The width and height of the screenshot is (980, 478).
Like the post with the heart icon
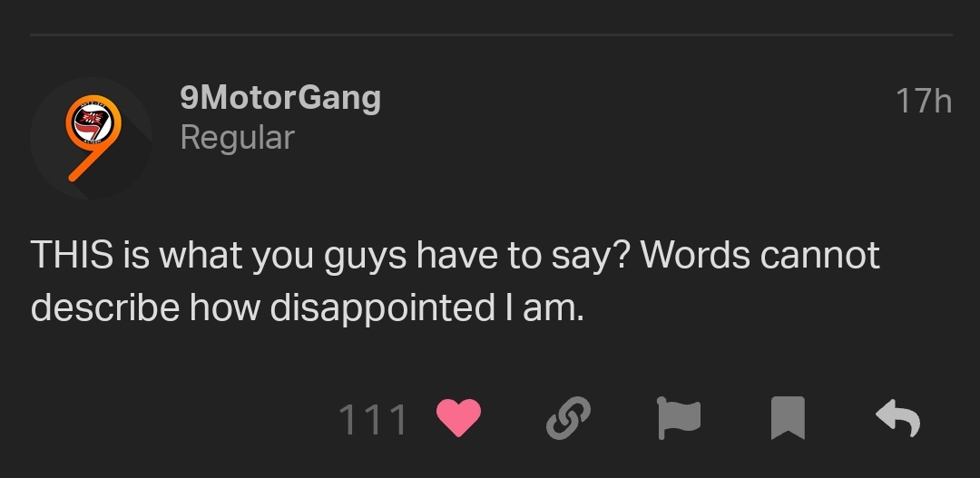[458, 418]
